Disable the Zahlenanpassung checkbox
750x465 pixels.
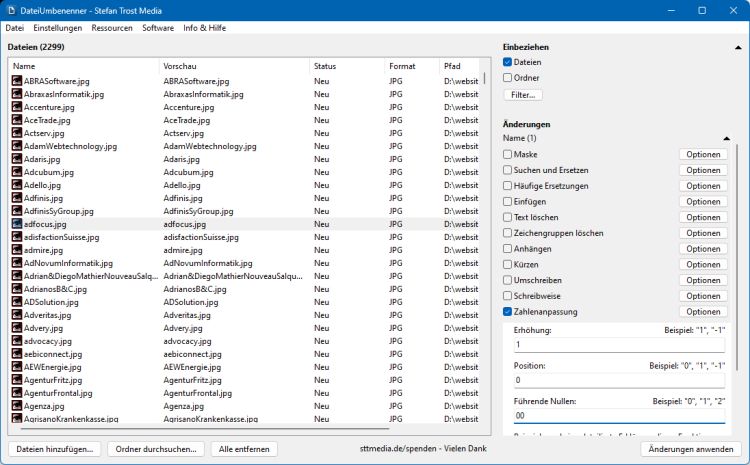(x=508, y=312)
